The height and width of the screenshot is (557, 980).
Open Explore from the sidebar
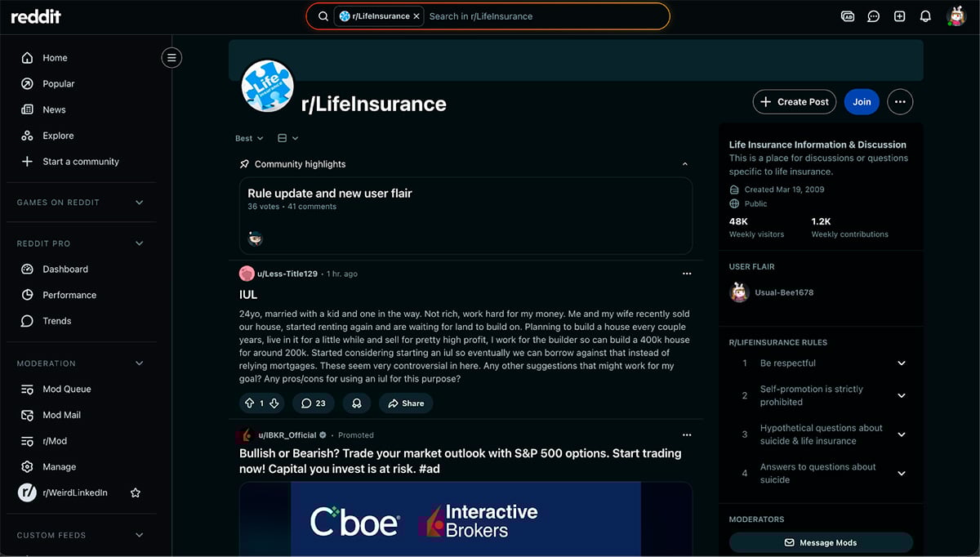tap(59, 135)
